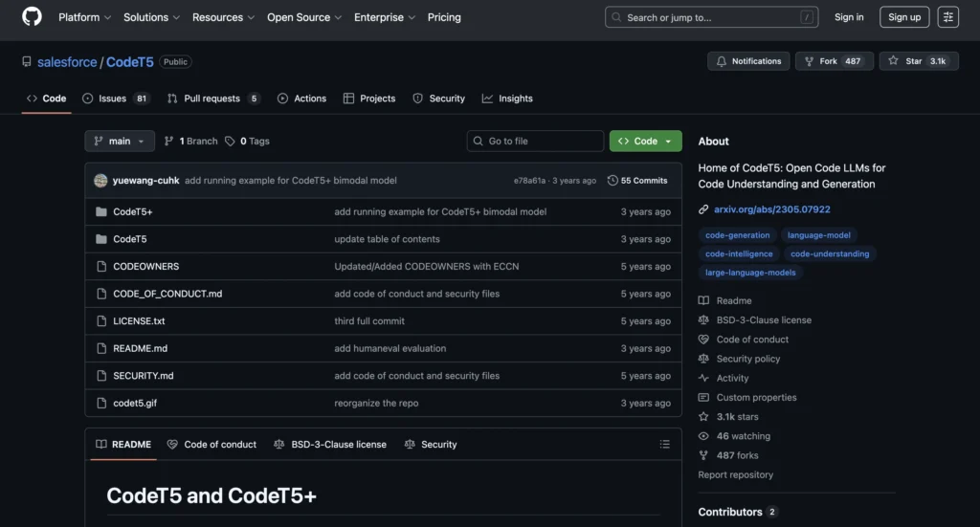View the 55 Commits history
The width and height of the screenshot is (980, 527).
[x=637, y=181]
